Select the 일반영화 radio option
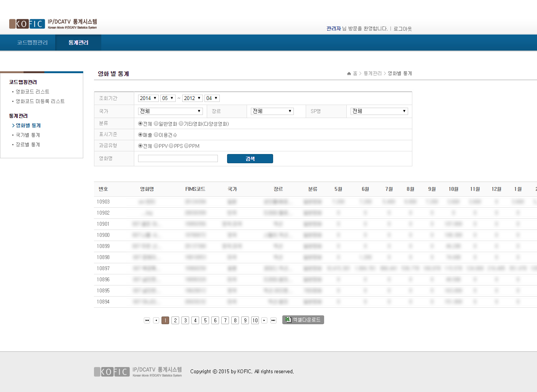 click(156, 124)
